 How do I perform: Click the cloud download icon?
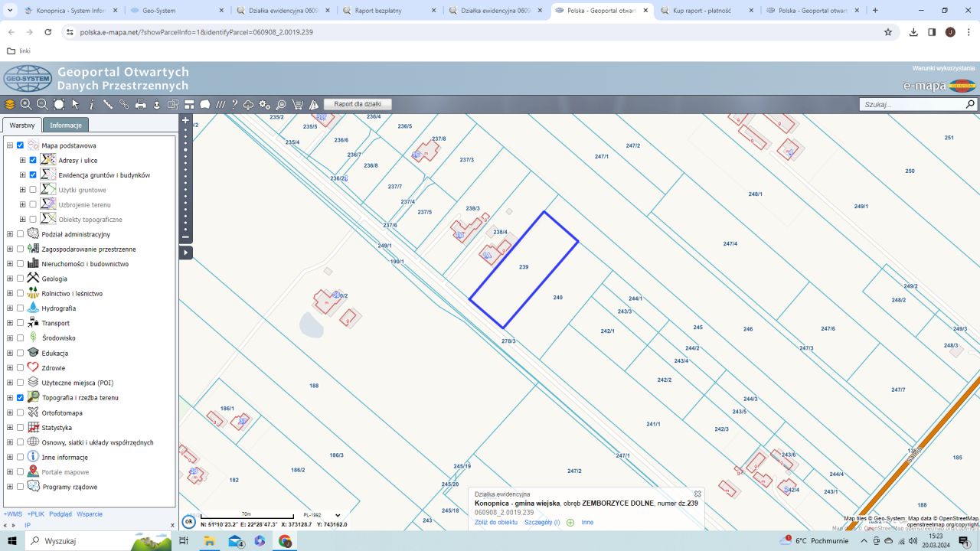click(x=249, y=104)
